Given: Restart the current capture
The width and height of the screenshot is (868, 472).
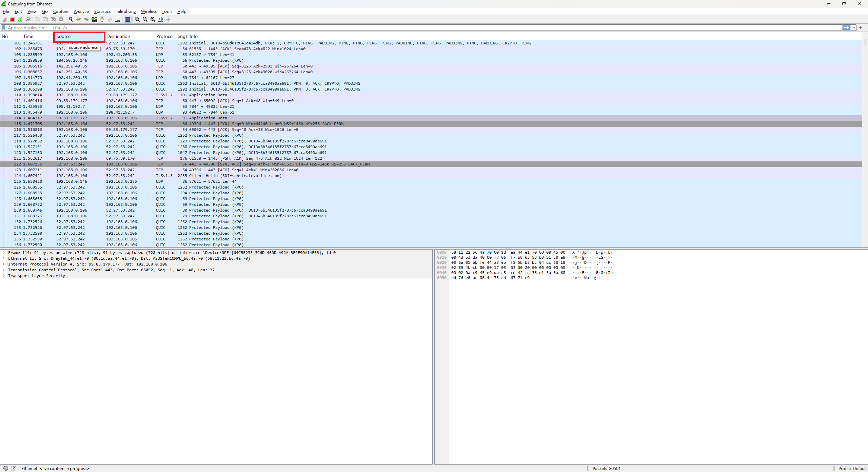Looking at the screenshot, I should [20, 19].
